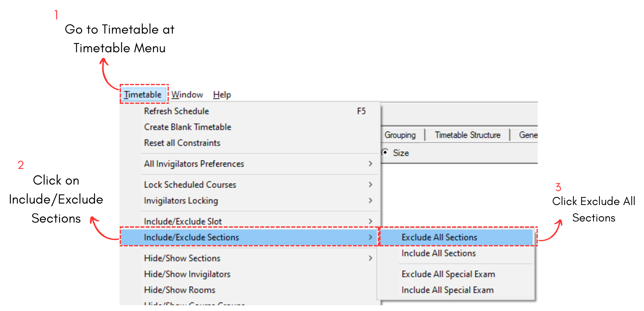
Task: Switch to the Grouping tab
Action: pos(400,134)
